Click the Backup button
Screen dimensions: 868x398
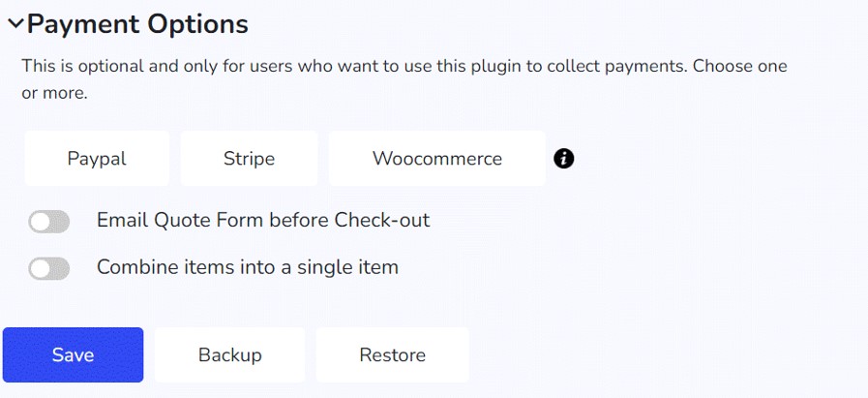pos(229,354)
